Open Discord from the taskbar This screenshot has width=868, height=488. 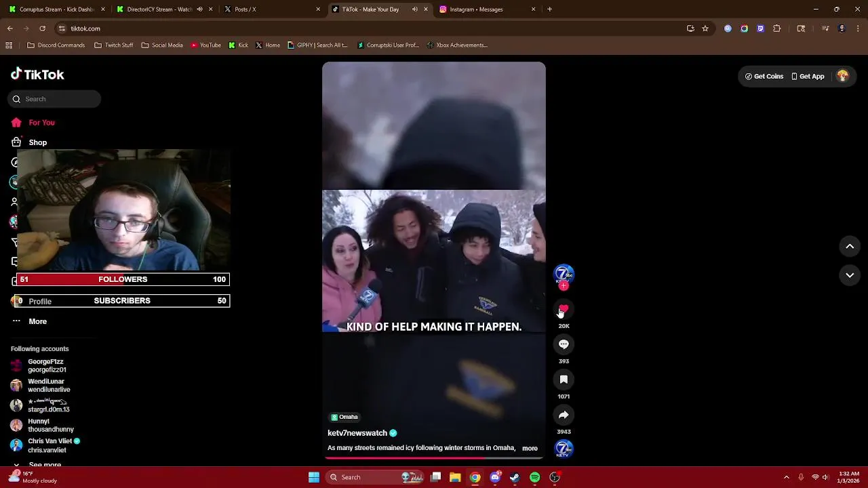point(495,477)
